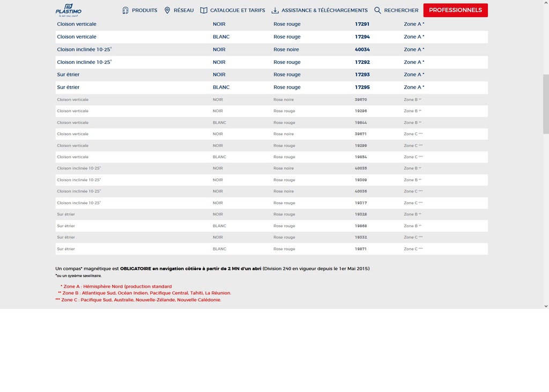
Task: Click "Zone B" in row 19309
Action: click(x=412, y=180)
